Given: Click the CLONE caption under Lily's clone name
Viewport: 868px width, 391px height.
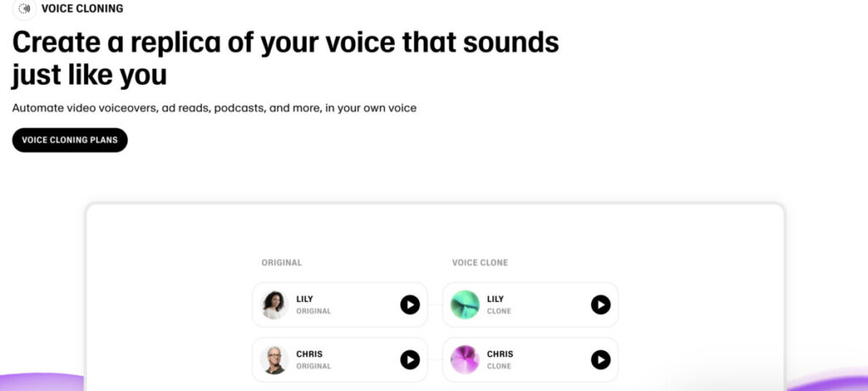Looking at the screenshot, I should [x=498, y=311].
